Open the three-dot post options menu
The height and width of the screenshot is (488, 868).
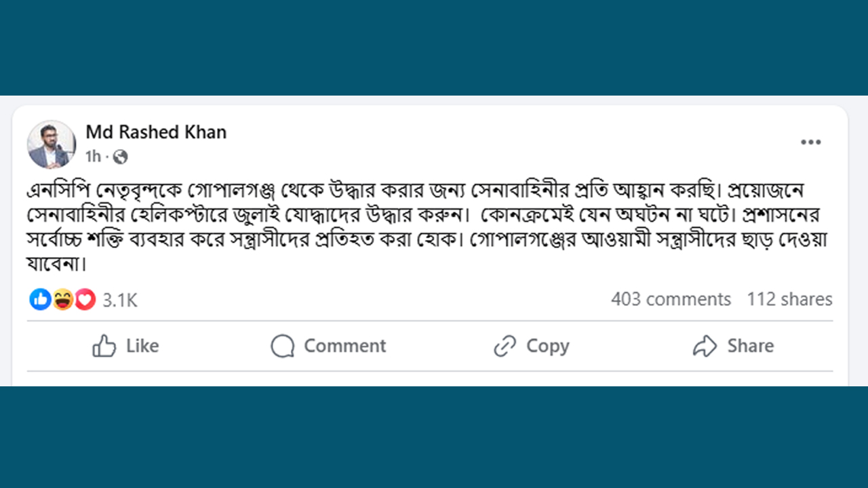point(810,142)
